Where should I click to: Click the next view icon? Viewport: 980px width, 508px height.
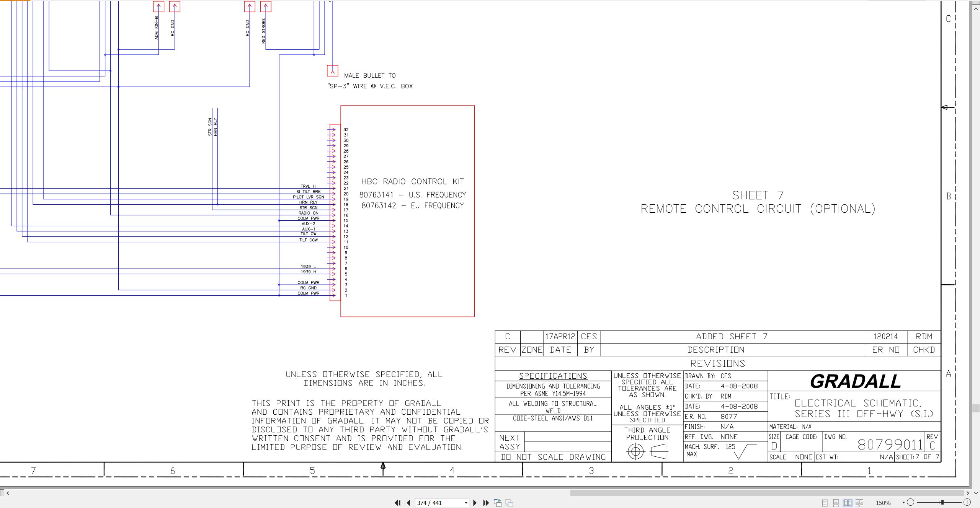[509, 503]
